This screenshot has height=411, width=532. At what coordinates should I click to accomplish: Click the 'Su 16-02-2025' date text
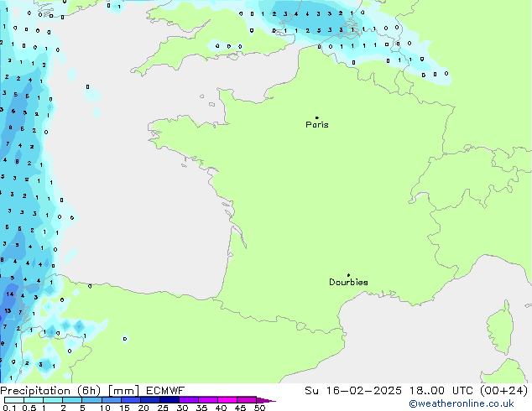point(353,391)
